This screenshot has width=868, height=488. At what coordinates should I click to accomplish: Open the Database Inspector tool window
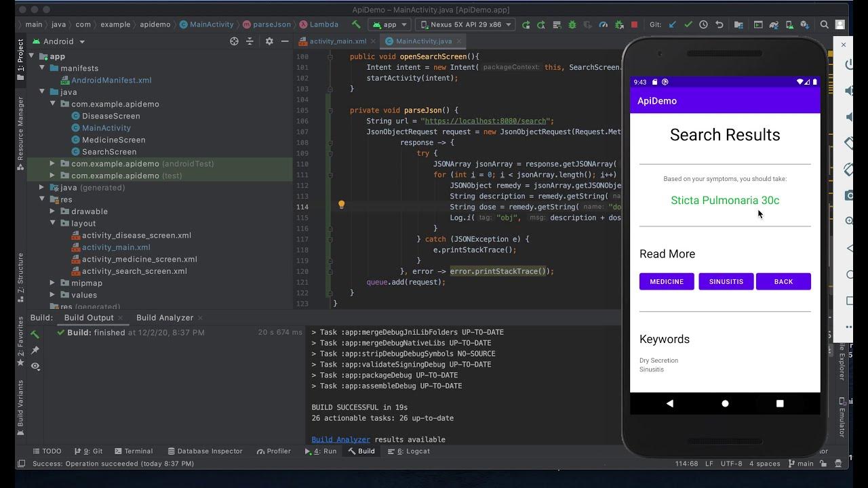[x=205, y=451]
